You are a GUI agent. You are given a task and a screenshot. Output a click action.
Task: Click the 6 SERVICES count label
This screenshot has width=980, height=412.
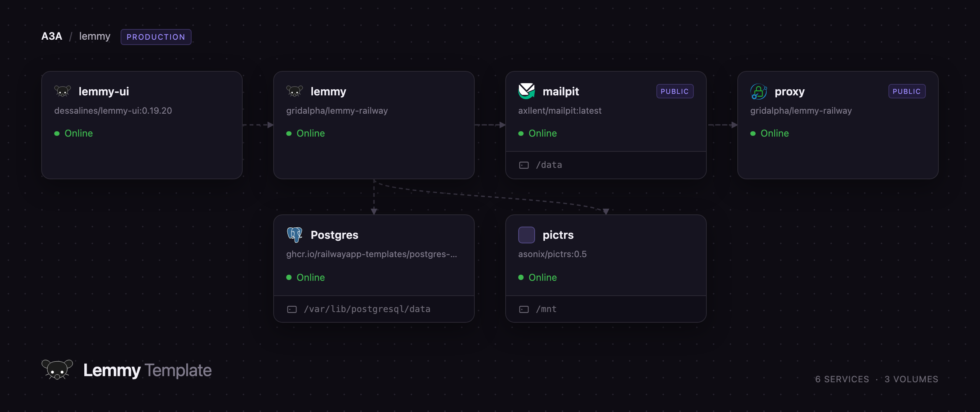842,379
